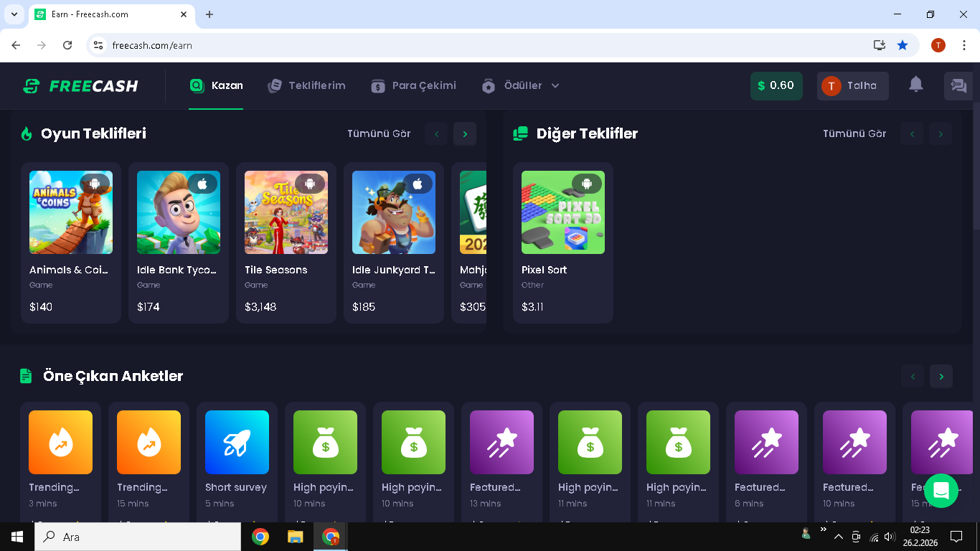Click the green live support chat bubble
The image size is (980, 551).
(x=941, y=491)
